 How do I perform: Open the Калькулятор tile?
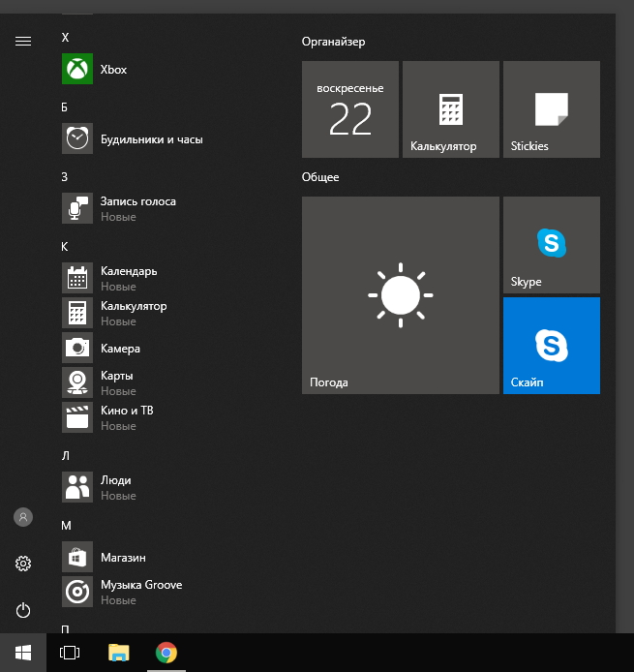(x=451, y=109)
